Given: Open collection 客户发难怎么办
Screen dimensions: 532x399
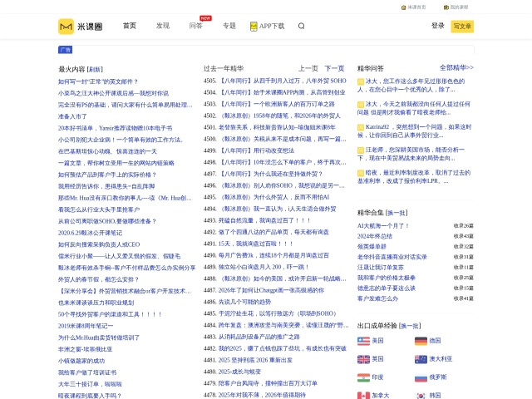Looking at the screenshot, I should pyautogui.click(x=377, y=299).
